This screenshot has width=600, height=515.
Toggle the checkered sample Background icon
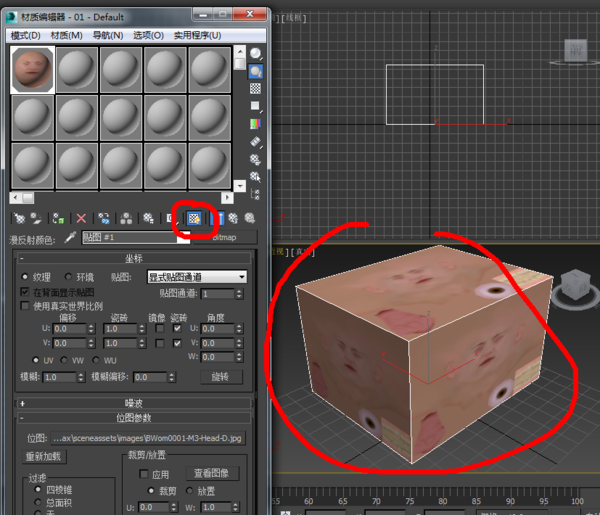(x=255, y=89)
